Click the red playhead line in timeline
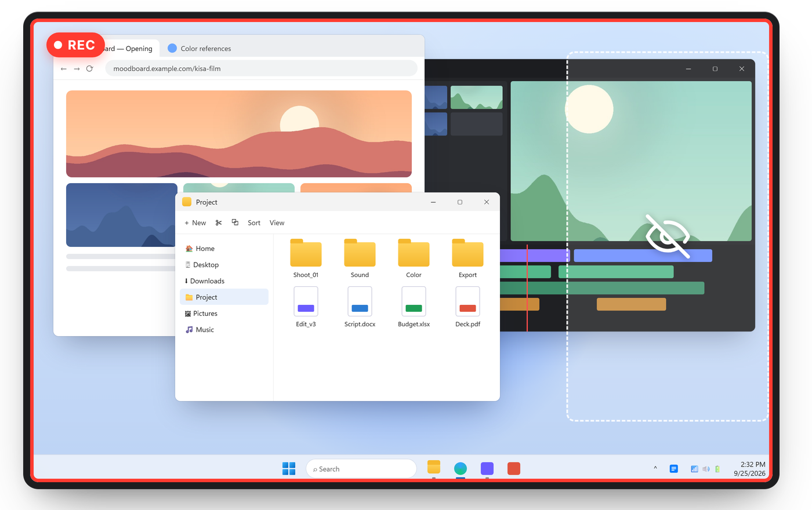Viewport: 812px width, 510px height. click(527, 287)
